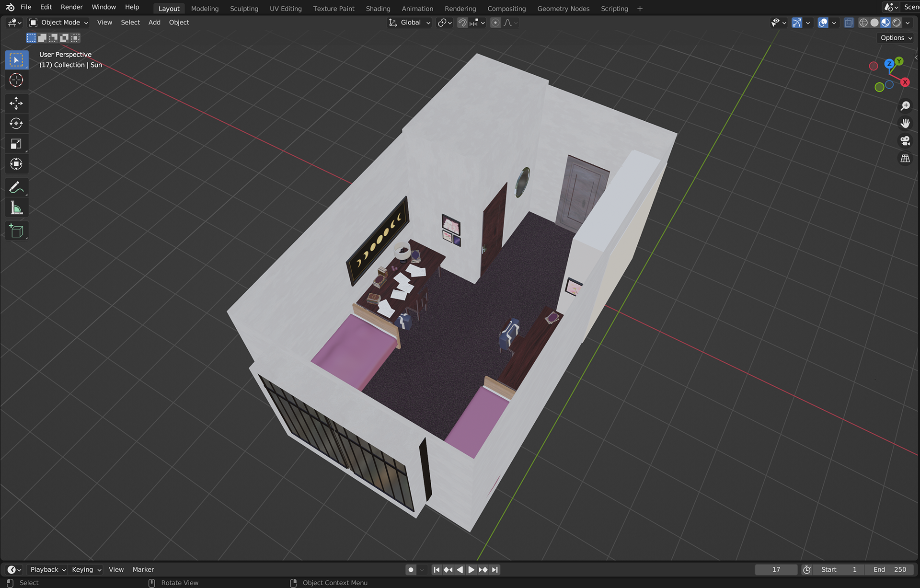This screenshot has width=920, height=588.
Task: Click the blue Z axis gizmo
Action: [x=889, y=64]
